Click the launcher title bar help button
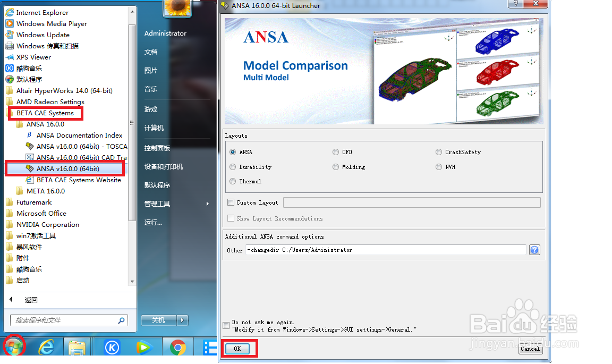 (x=516, y=4)
